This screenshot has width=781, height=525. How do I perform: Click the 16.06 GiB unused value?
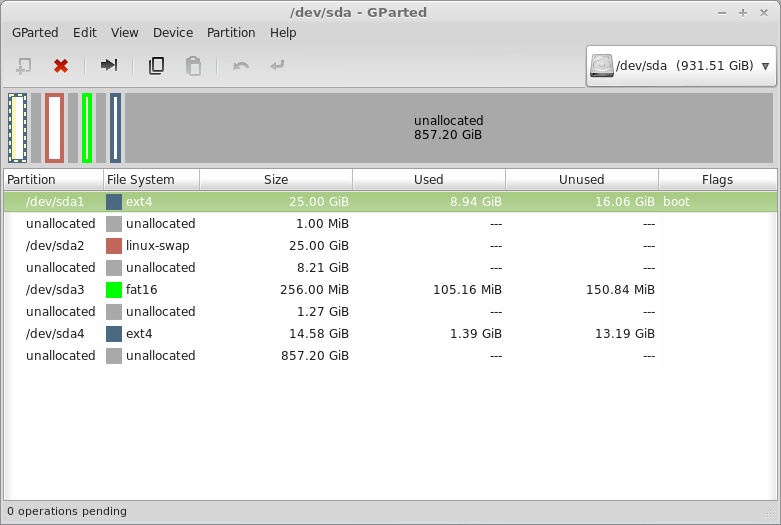pyautogui.click(x=625, y=202)
